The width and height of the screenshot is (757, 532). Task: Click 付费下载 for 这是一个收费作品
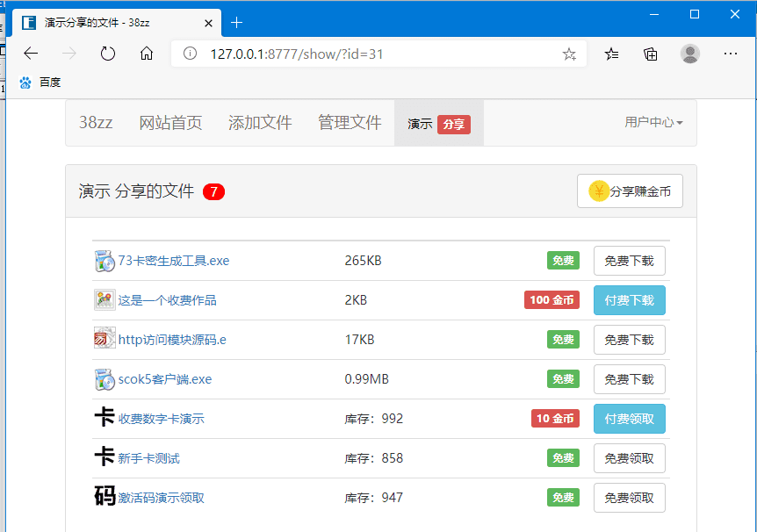coord(629,300)
